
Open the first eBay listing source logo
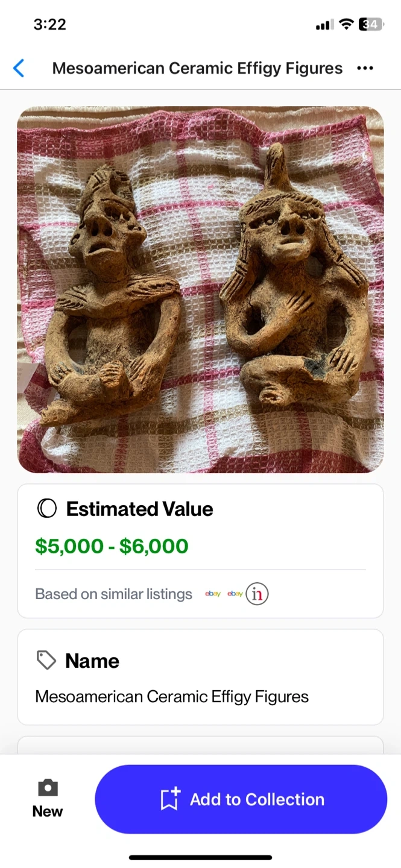(x=212, y=594)
